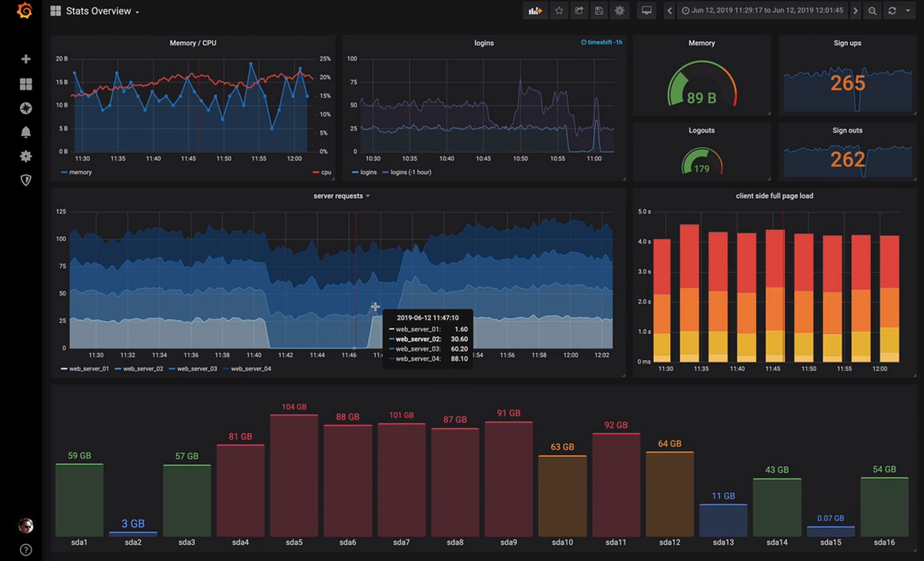
Task: Open the user profile avatar menu
Action: (25, 526)
